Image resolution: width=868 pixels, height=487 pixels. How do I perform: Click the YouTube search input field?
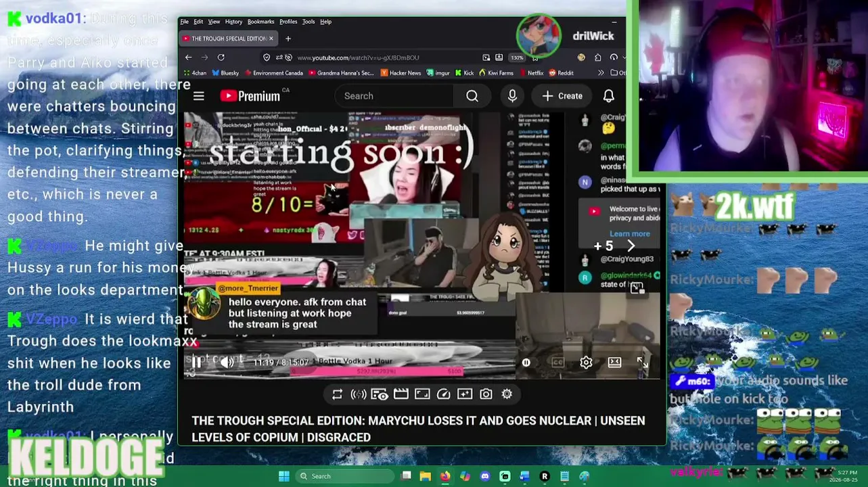(x=395, y=96)
